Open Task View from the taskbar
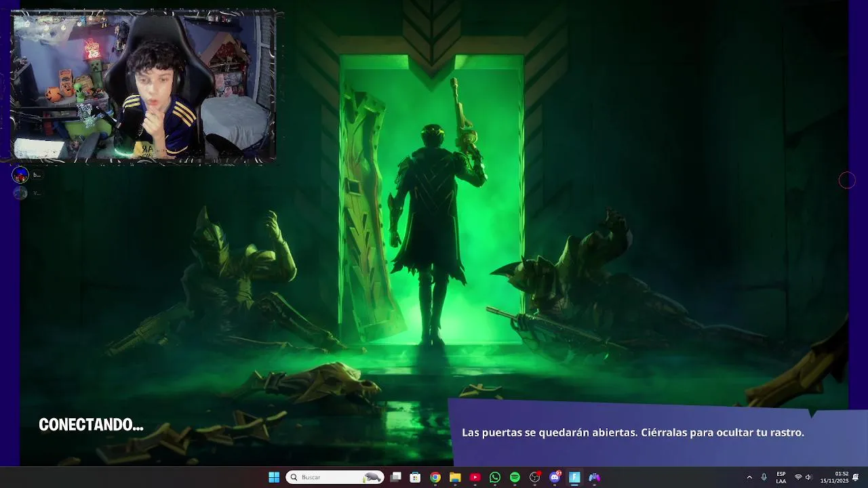This screenshot has width=868, height=488. point(396,477)
